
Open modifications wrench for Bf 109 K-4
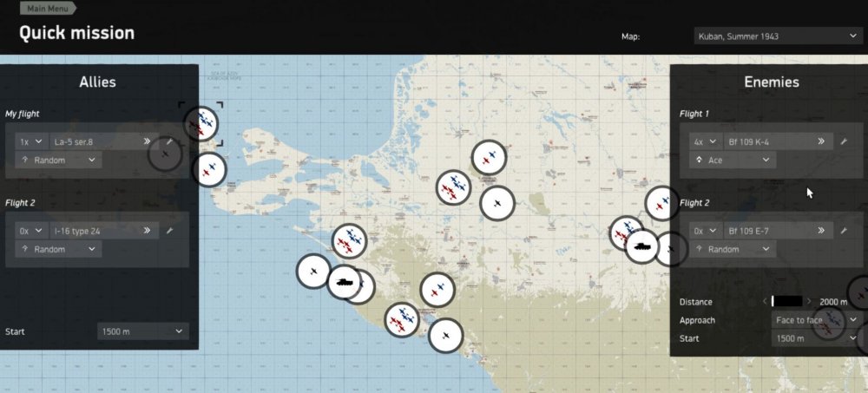[843, 141]
